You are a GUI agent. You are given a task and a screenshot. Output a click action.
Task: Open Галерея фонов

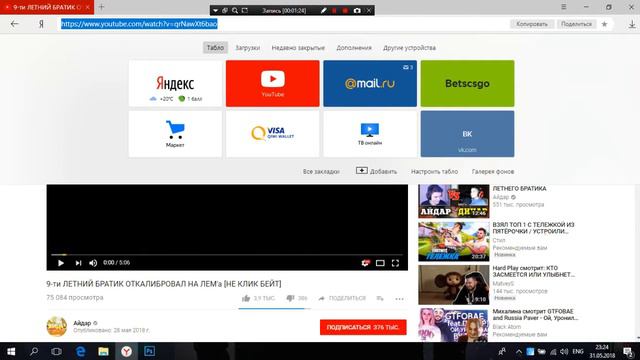(493, 172)
